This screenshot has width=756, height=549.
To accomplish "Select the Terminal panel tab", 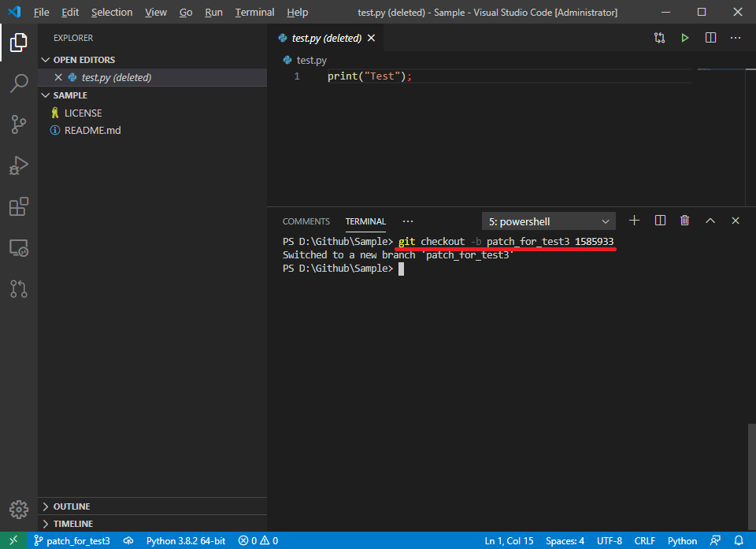I will [x=365, y=221].
